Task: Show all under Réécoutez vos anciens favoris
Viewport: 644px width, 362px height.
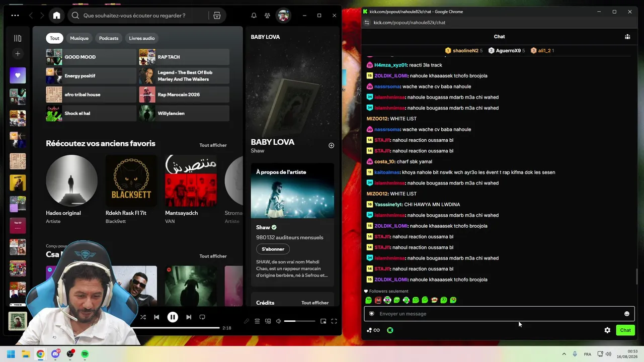Action: pos(213,145)
